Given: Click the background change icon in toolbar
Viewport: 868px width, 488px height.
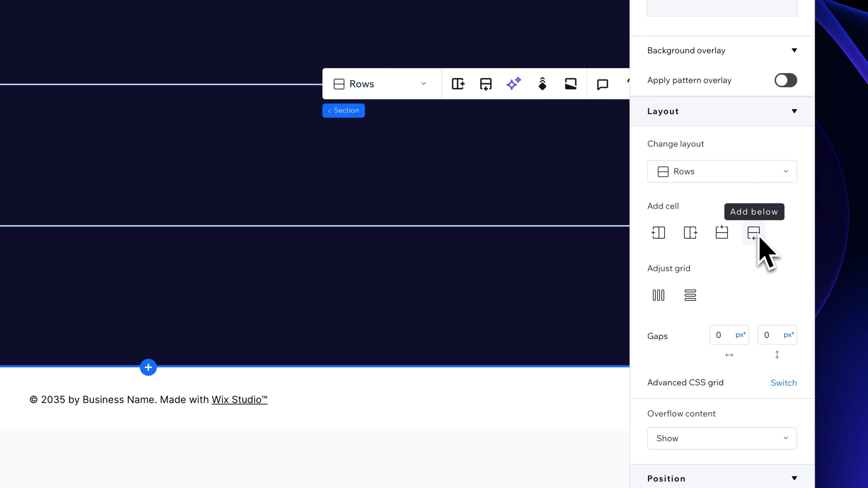Looking at the screenshot, I should (571, 84).
